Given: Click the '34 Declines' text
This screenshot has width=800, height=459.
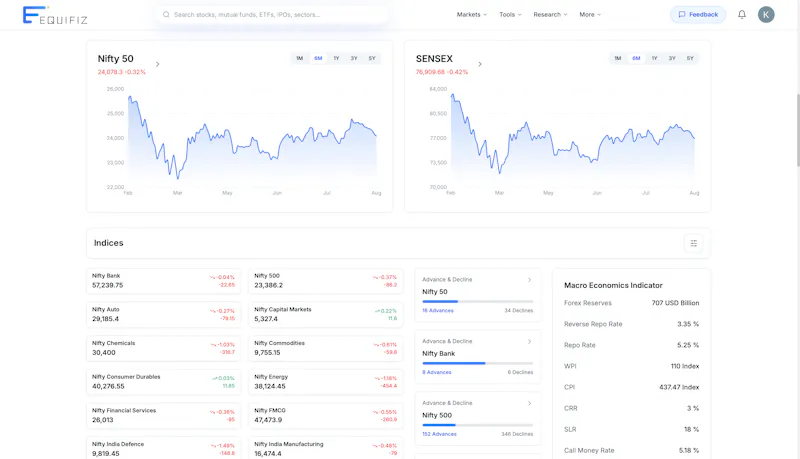Looking at the screenshot, I should coord(519,311).
